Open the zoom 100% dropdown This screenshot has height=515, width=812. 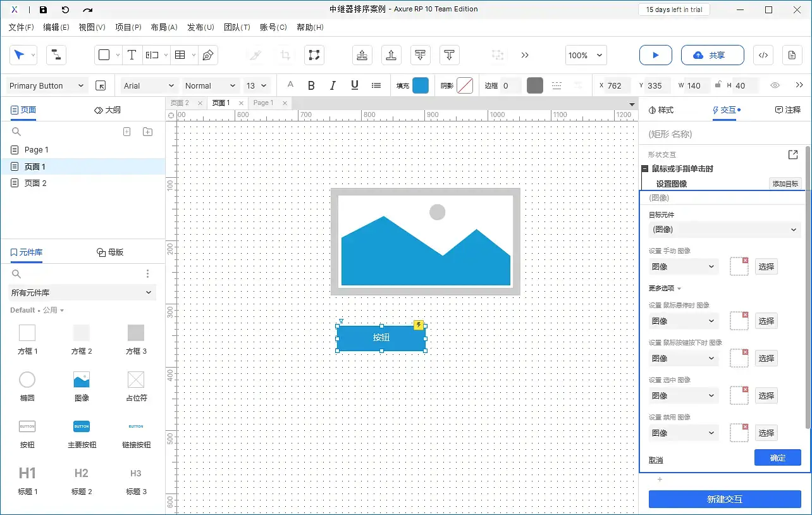coord(586,55)
